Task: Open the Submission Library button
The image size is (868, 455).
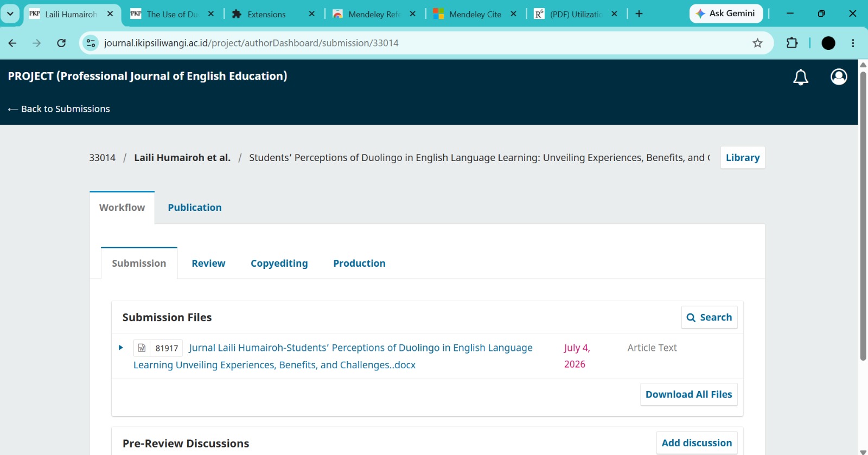Action: pyautogui.click(x=743, y=158)
